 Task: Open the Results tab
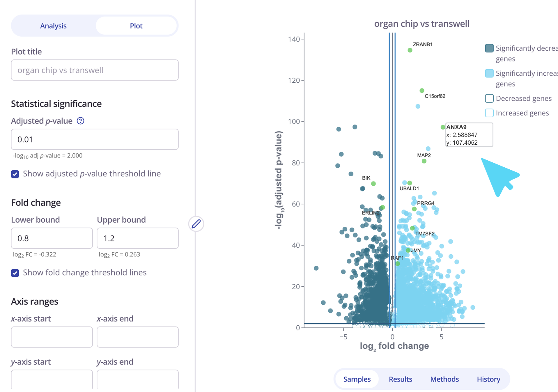click(400, 379)
